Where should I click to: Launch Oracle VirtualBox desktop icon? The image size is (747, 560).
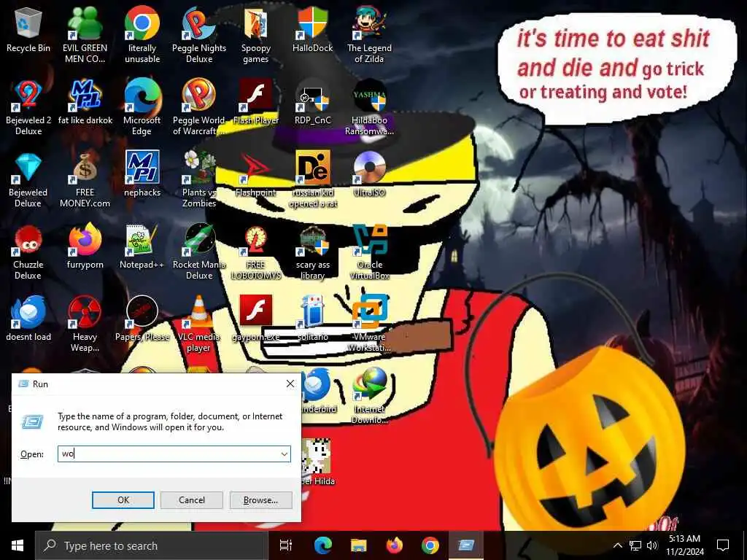[369, 252]
